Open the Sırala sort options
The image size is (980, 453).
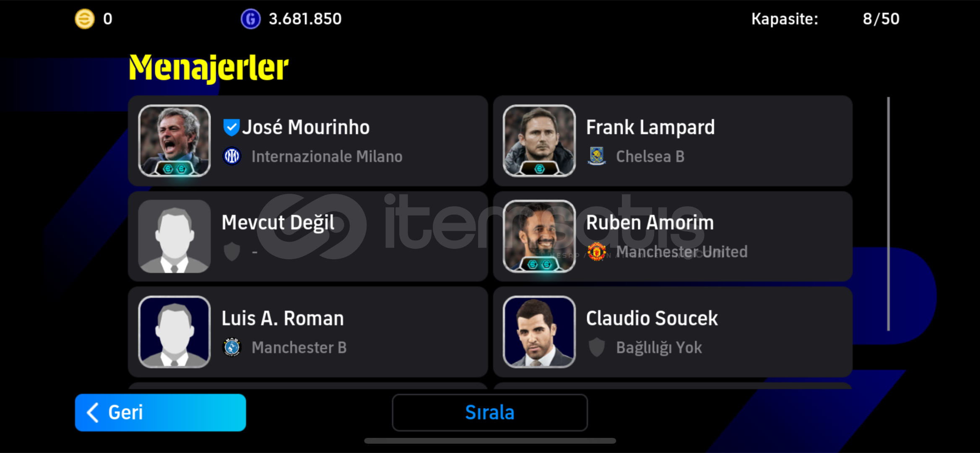pyautogui.click(x=490, y=412)
